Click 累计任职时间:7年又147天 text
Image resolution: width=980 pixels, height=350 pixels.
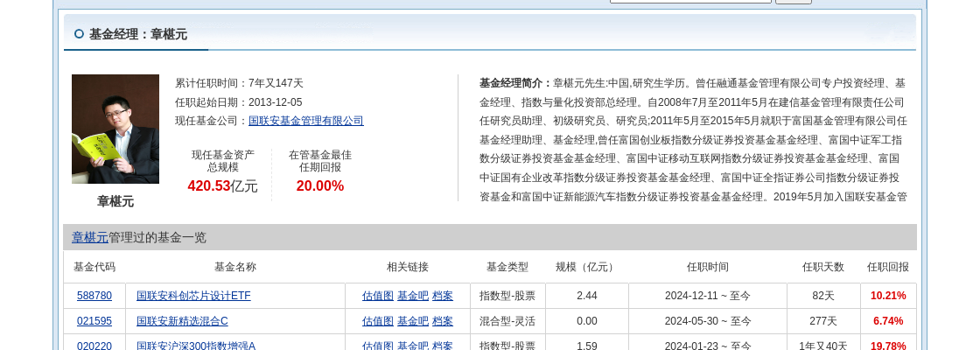click(x=240, y=83)
